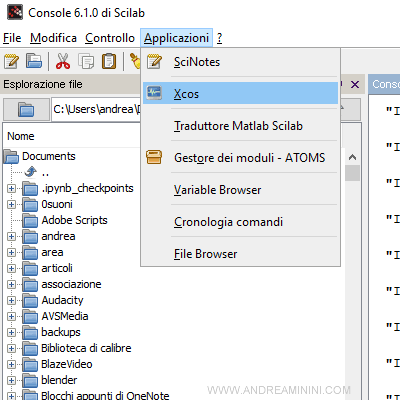Open the Modifica menu
This screenshot has width=400, height=400.
(53, 38)
